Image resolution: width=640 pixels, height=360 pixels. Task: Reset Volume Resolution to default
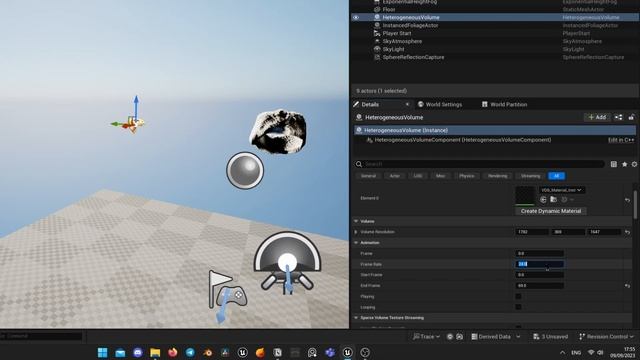coord(627,232)
